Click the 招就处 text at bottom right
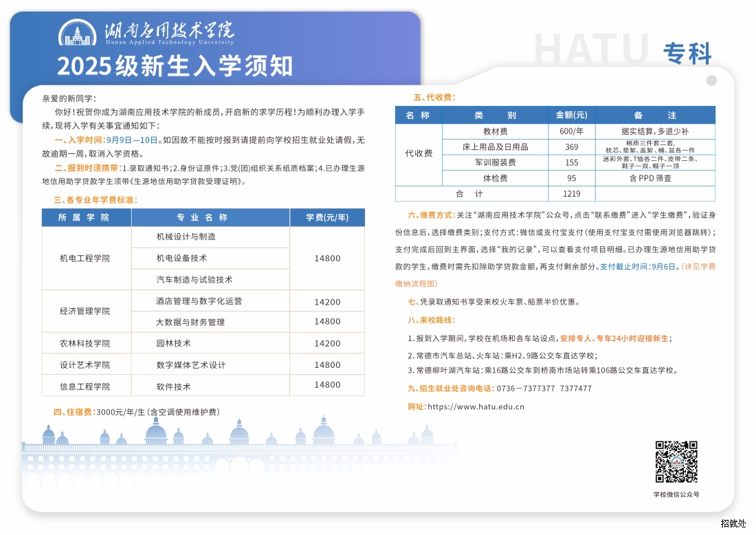 pos(733,523)
